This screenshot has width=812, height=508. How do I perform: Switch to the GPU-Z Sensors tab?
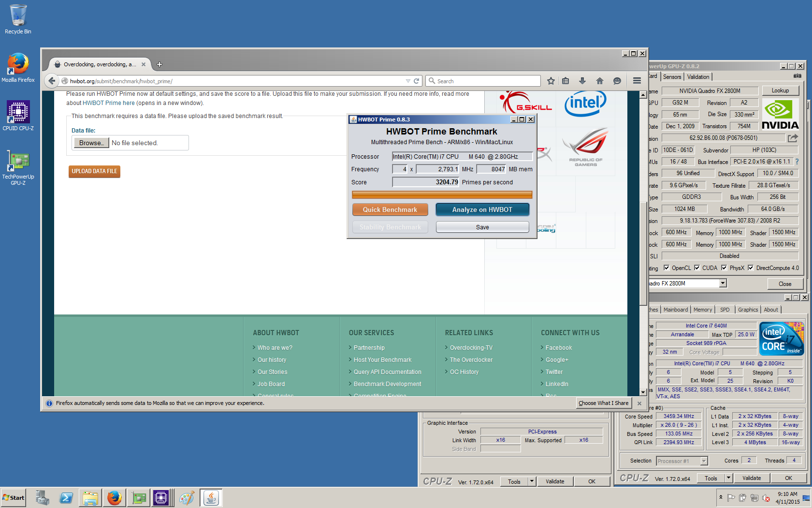(x=672, y=77)
